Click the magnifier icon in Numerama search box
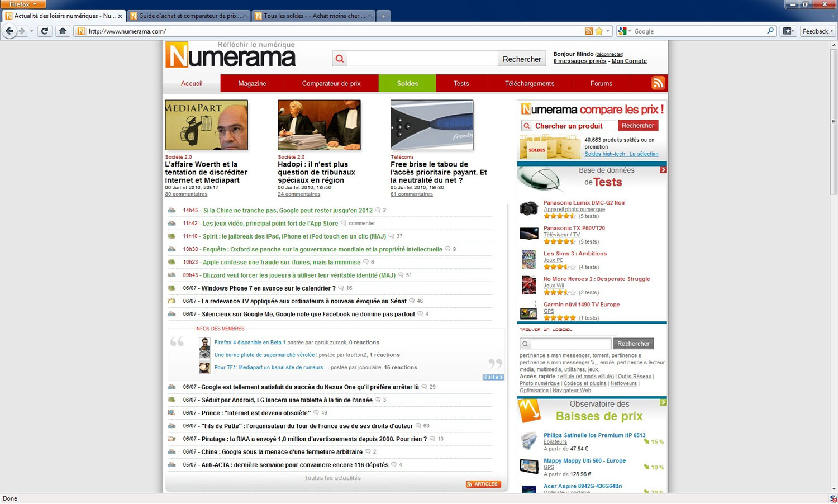838x504 pixels. coord(340,59)
